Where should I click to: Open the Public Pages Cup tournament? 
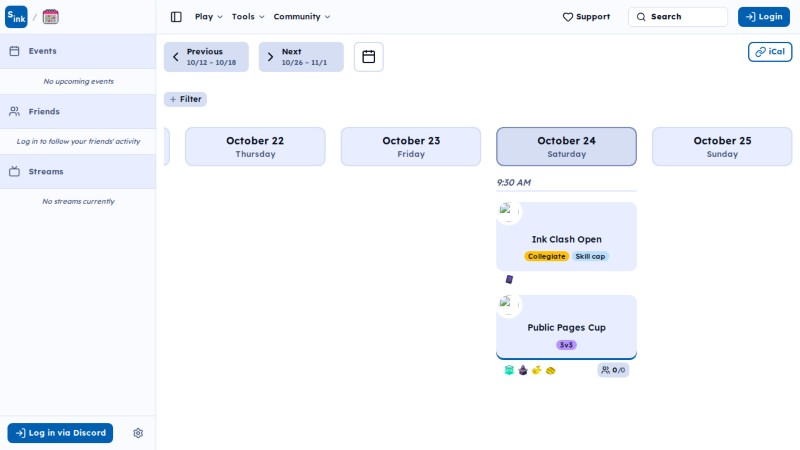click(x=566, y=328)
